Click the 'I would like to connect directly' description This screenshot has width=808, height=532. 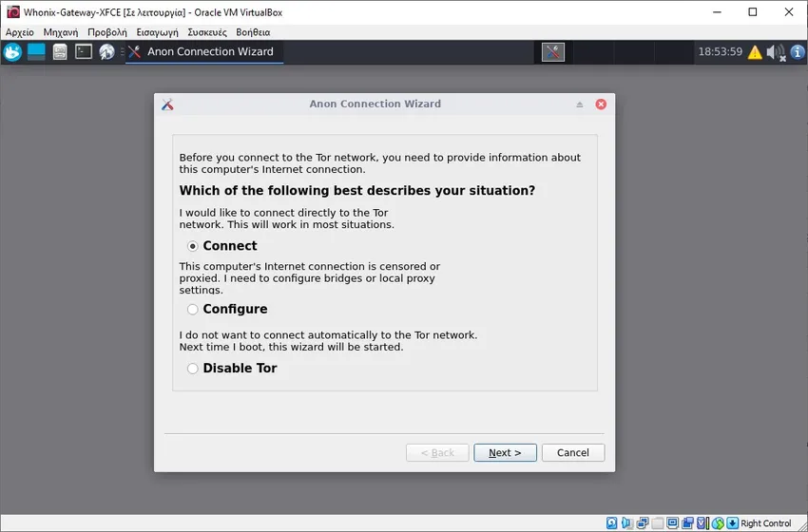(x=286, y=218)
